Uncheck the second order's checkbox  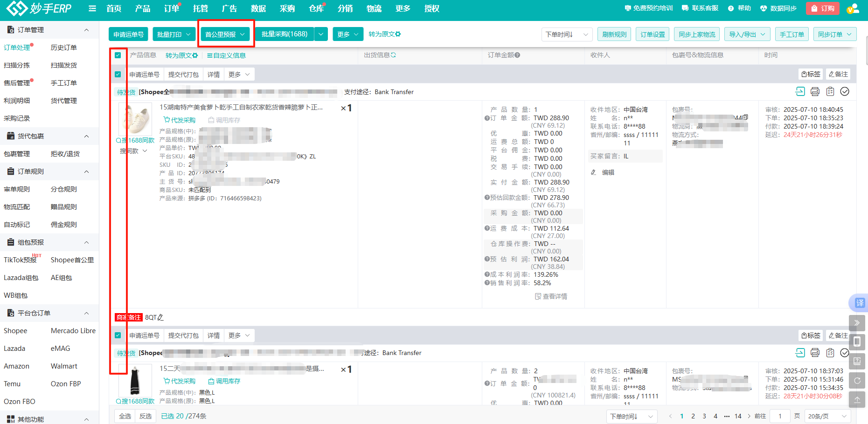click(x=118, y=335)
